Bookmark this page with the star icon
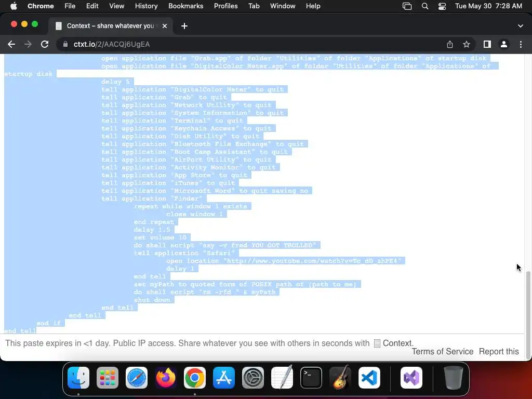This screenshot has height=399, width=532. tap(467, 44)
